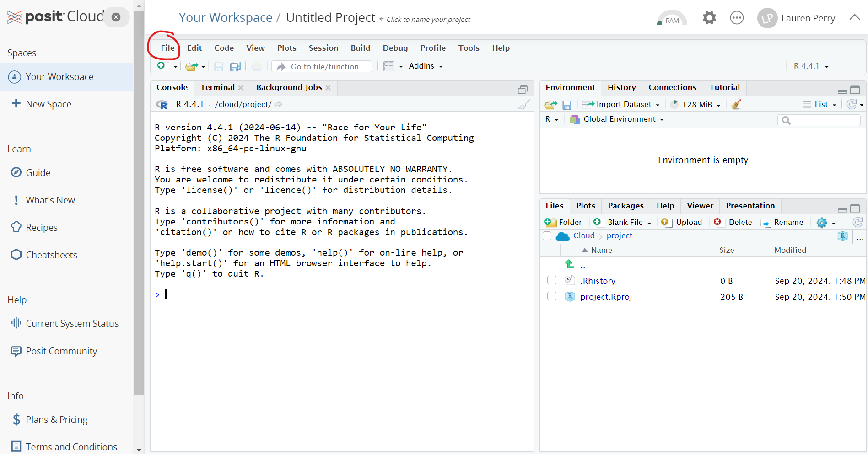Toggle the select-all files checkbox

click(x=547, y=236)
